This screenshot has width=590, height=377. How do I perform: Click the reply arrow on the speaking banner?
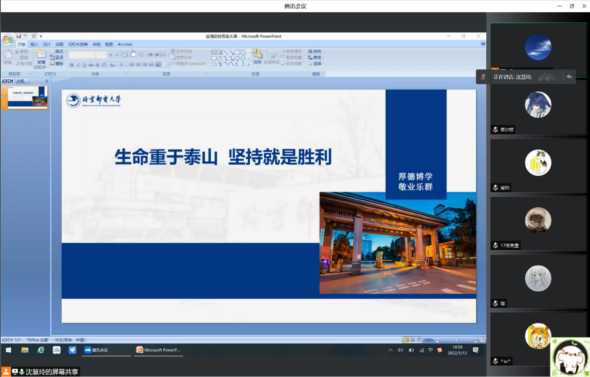pos(569,77)
